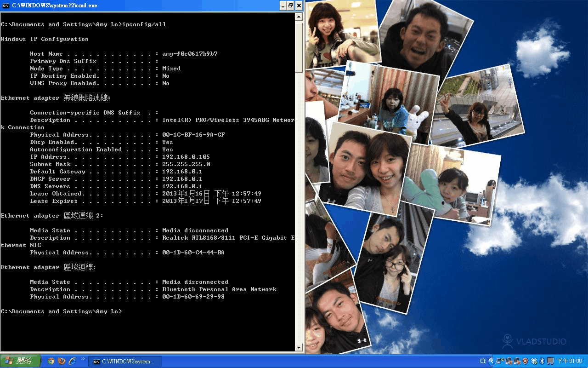
Task: Click the DNS Servers line
Action: pyautogui.click(x=116, y=186)
